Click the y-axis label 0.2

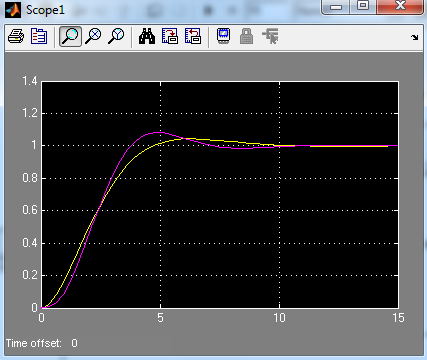point(30,275)
